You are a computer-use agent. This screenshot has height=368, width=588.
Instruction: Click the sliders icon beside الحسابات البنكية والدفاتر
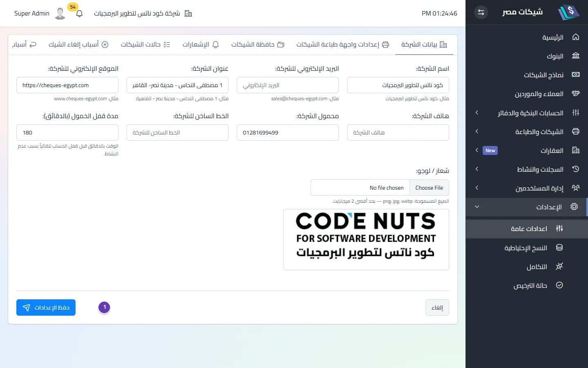pyautogui.click(x=576, y=112)
